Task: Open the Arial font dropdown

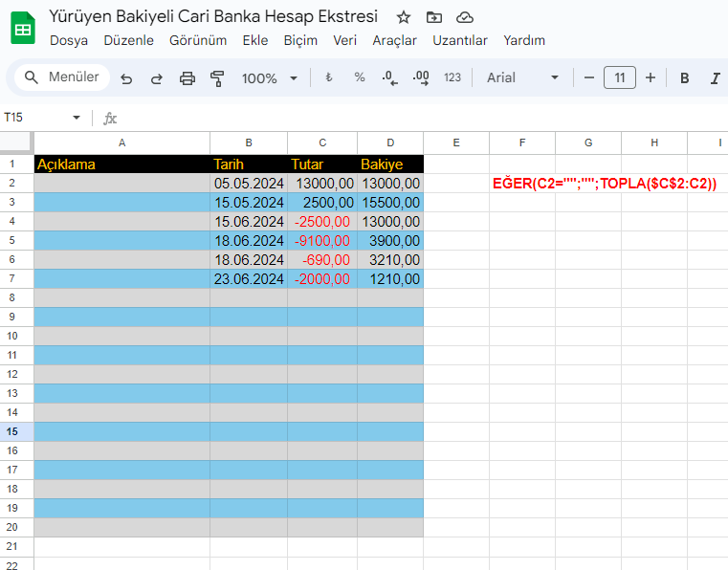Action: tap(522, 78)
